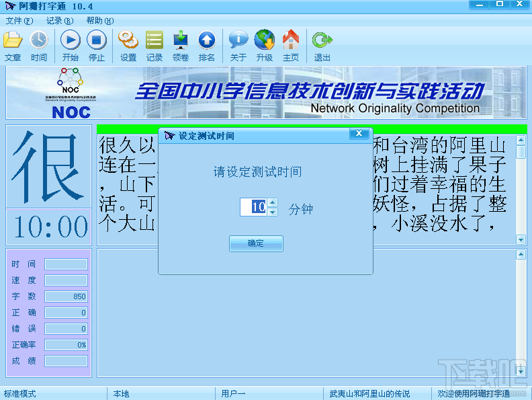Click 武夷山和阿里山的传说 in status bar
The height and width of the screenshot is (400, 532).
coord(369,394)
